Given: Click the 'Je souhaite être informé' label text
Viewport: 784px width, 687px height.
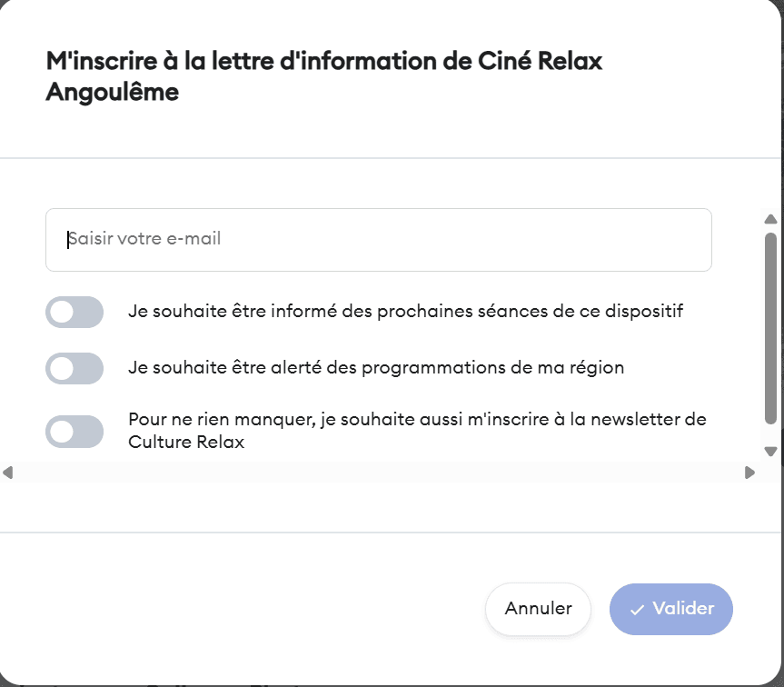Looking at the screenshot, I should (405, 312).
